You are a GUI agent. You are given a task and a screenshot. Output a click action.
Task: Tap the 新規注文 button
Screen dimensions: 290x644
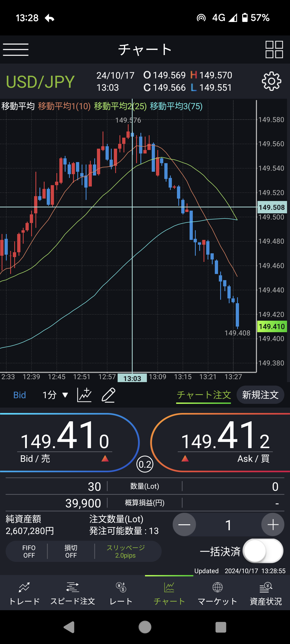[x=260, y=395]
